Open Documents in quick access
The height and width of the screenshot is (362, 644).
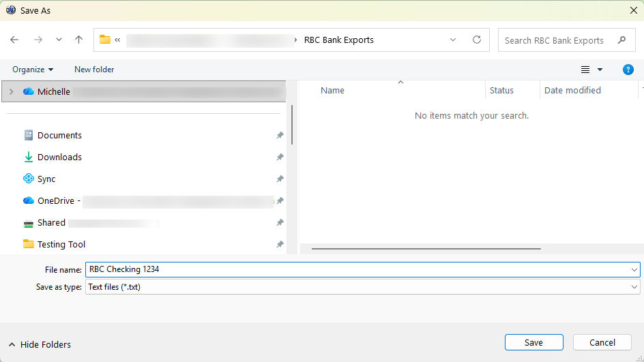click(59, 136)
